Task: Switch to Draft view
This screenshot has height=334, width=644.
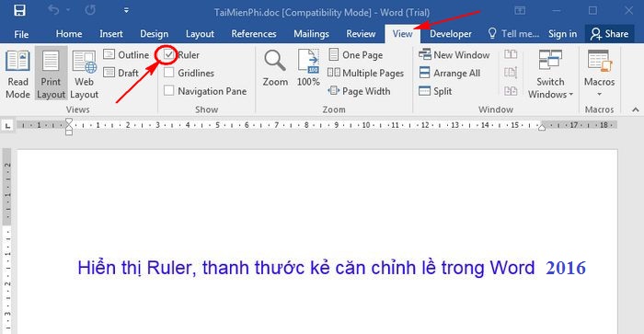Action: tap(121, 73)
